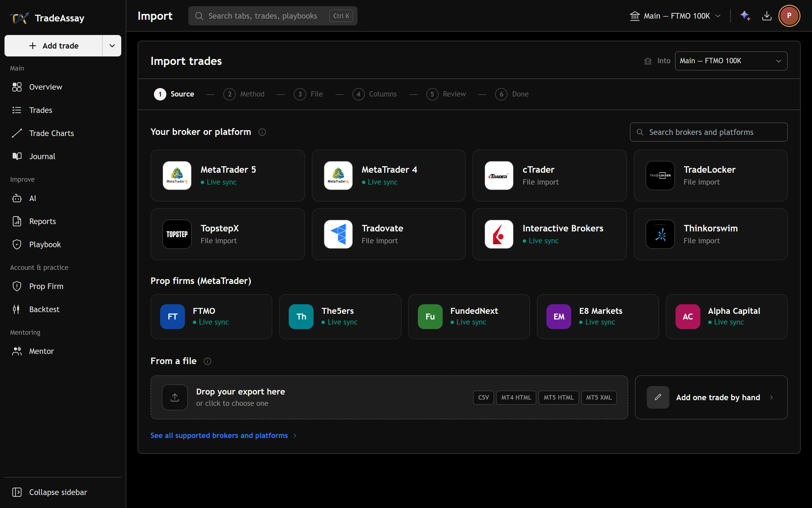The height and width of the screenshot is (508, 812).
Task: Choose the MetaTrader 4 card
Action: [x=389, y=175]
